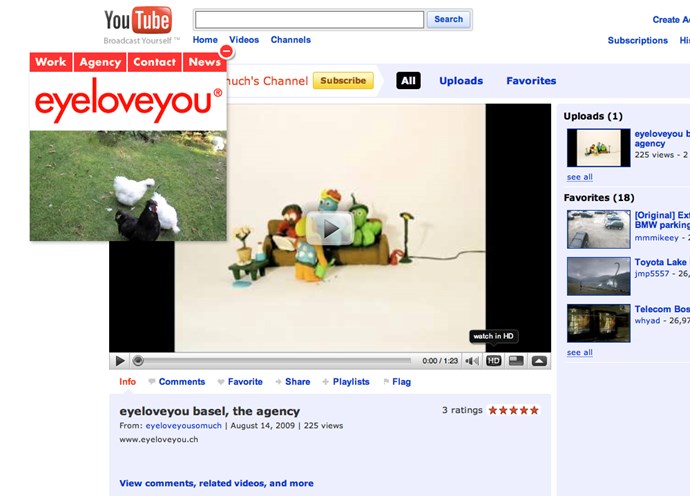Open [Original] BMW parking title link
The height and width of the screenshot is (496, 690).
click(662, 220)
